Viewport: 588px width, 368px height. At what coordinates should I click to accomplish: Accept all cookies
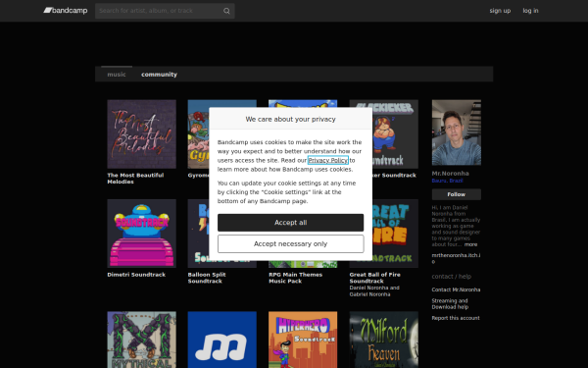(291, 223)
